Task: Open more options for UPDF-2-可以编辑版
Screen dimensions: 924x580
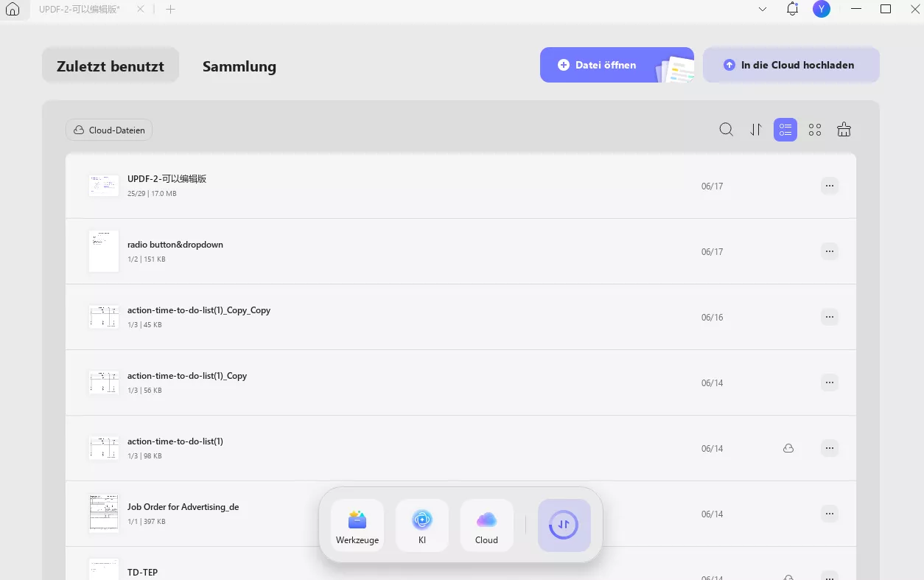Action: coord(830,186)
